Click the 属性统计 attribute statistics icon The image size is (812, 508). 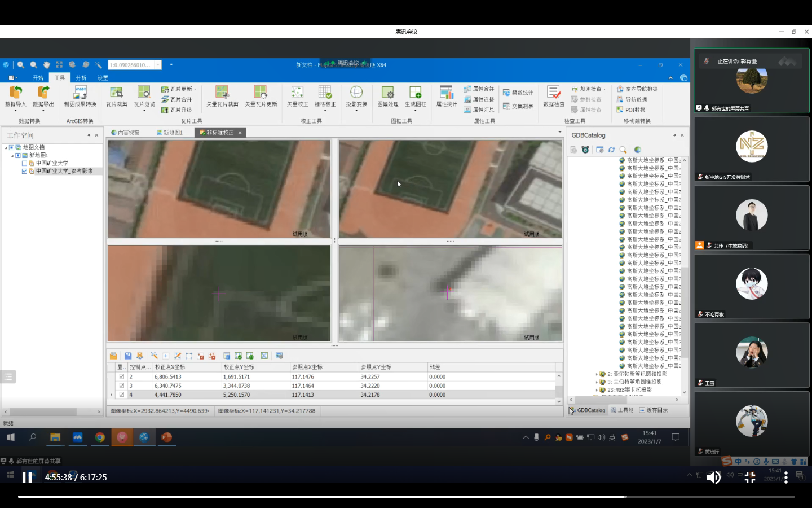tap(447, 93)
